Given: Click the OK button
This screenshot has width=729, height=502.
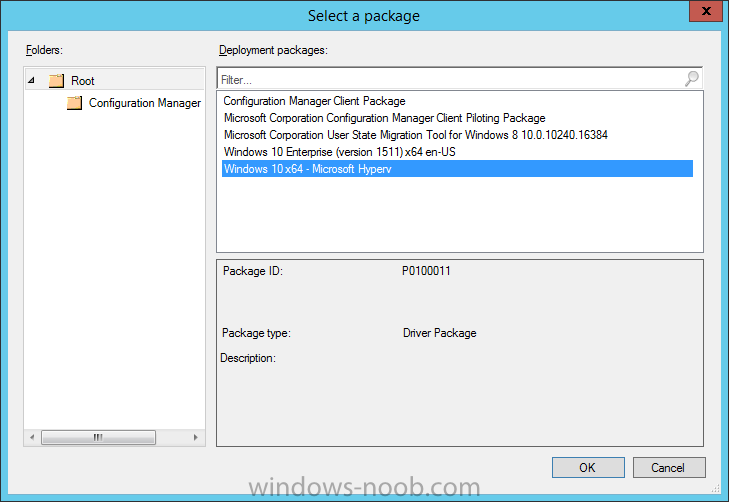Looking at the screenshot, I should [x=588, y=467].
